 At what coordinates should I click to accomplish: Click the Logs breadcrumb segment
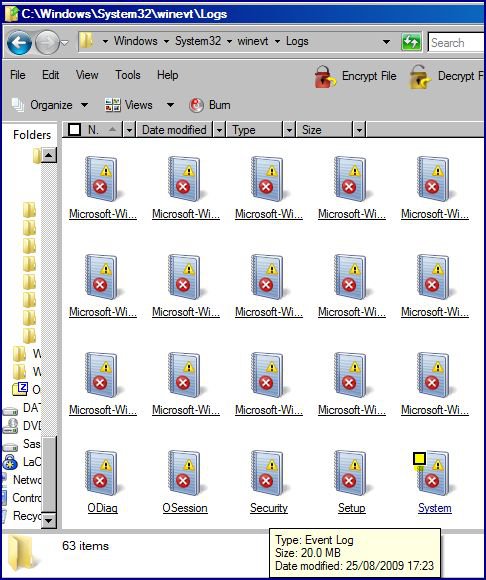click(297, 41)
